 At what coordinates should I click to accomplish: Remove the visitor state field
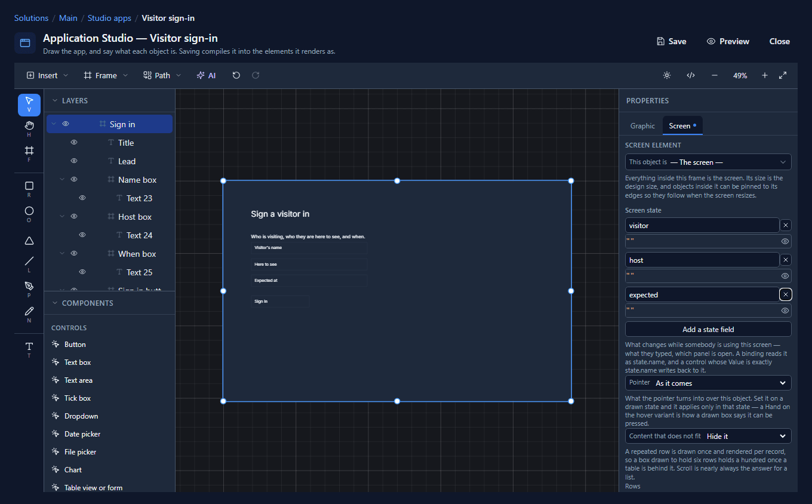pos(786,225)
